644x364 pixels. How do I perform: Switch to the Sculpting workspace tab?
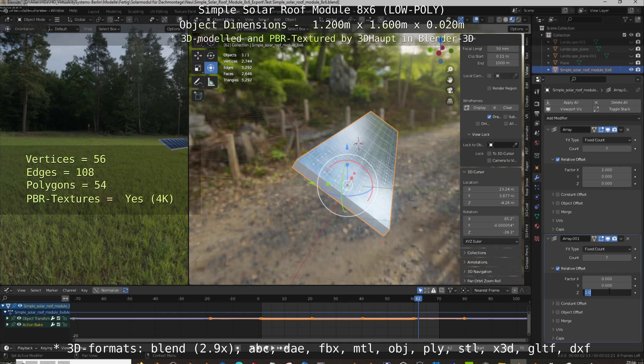pyautogui.click(x=135, y=12)
